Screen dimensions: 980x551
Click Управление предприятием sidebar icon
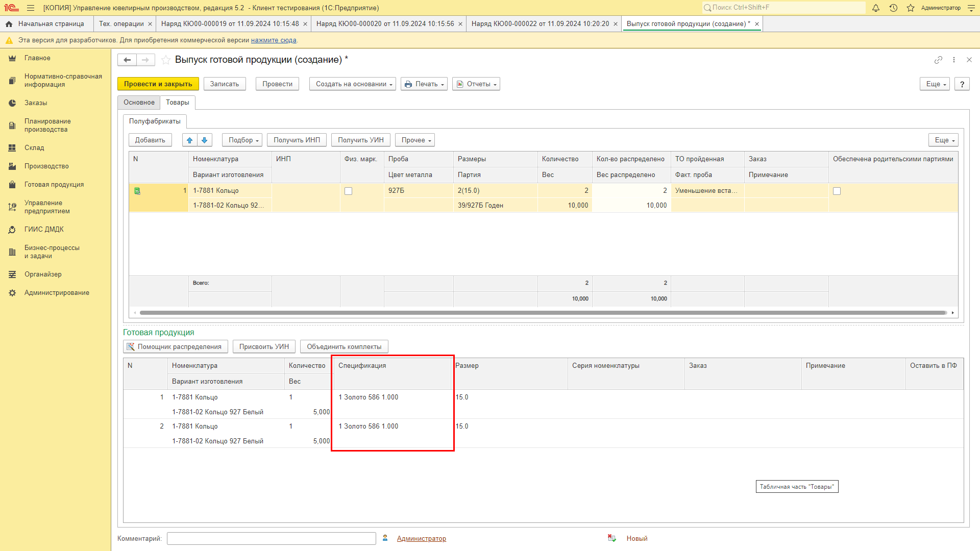click(12, 207)
